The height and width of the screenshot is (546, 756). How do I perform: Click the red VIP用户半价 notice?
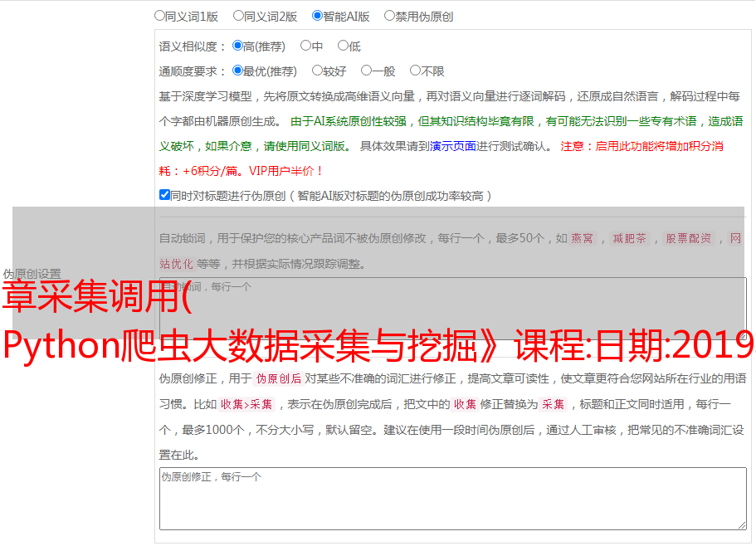tap(285, 171)
